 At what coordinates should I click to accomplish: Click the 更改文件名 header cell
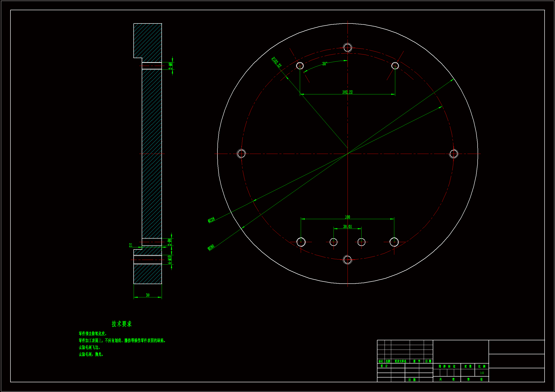point(400,361)
